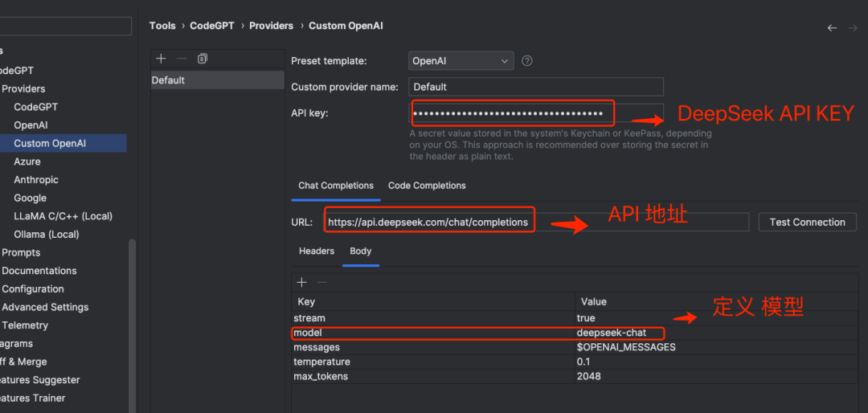Switch to the Chat Completions tab

click(x=336, y=186)
